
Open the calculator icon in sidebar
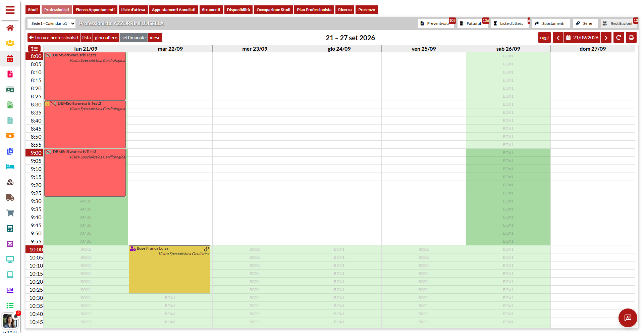[10, 229]
